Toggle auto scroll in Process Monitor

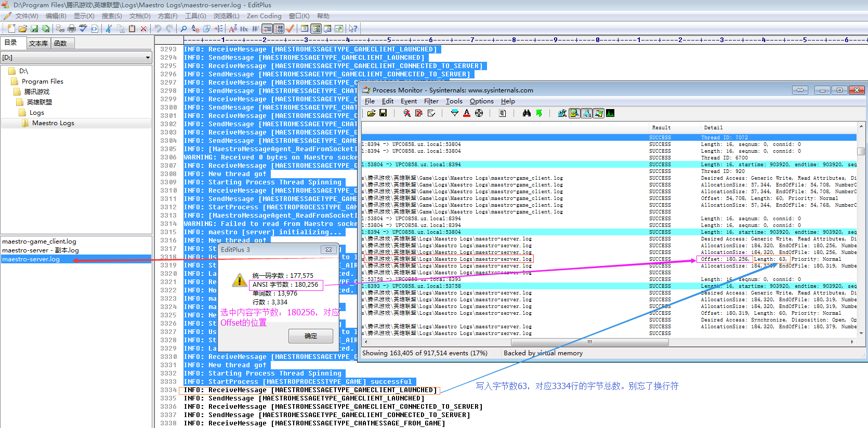pos(419,113)
